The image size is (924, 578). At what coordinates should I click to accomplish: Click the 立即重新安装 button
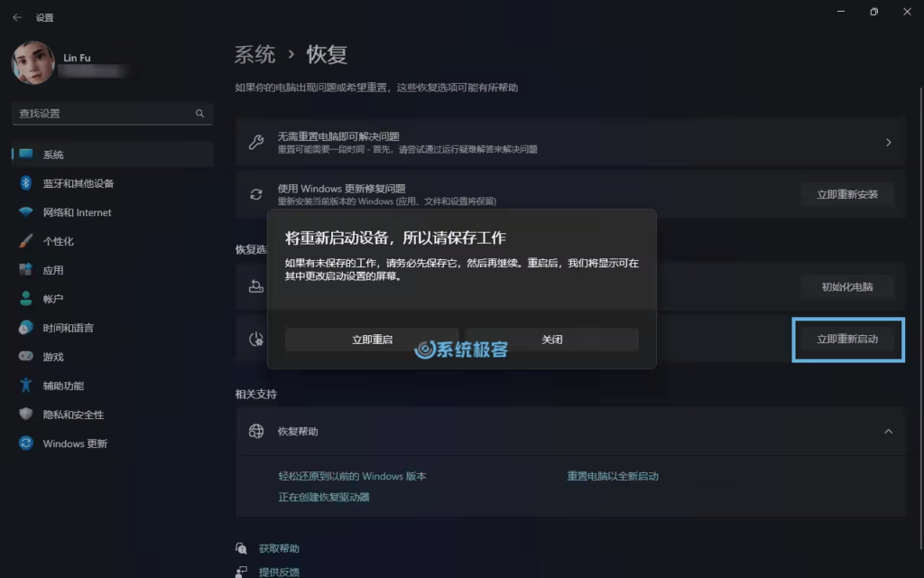point(846,194)
